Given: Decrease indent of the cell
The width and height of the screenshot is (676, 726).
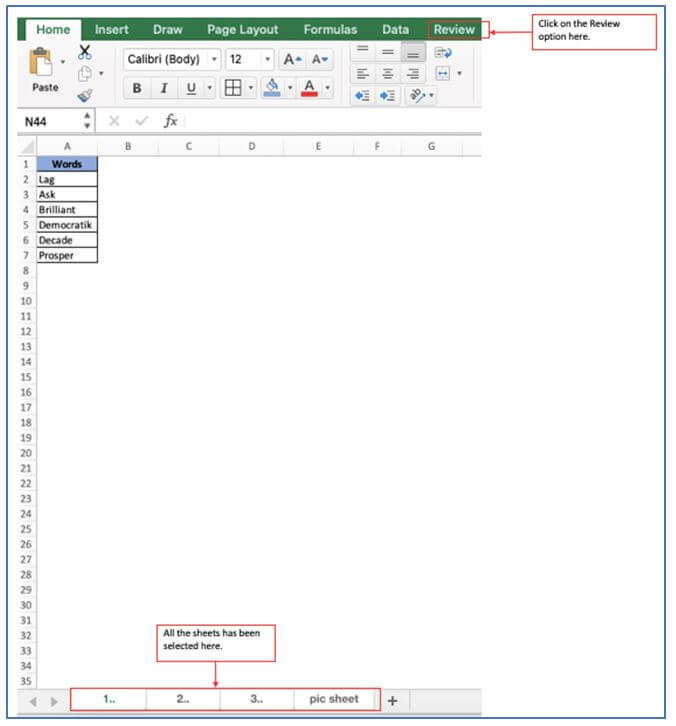Looking at the screenshot, I should click(363, 95).
